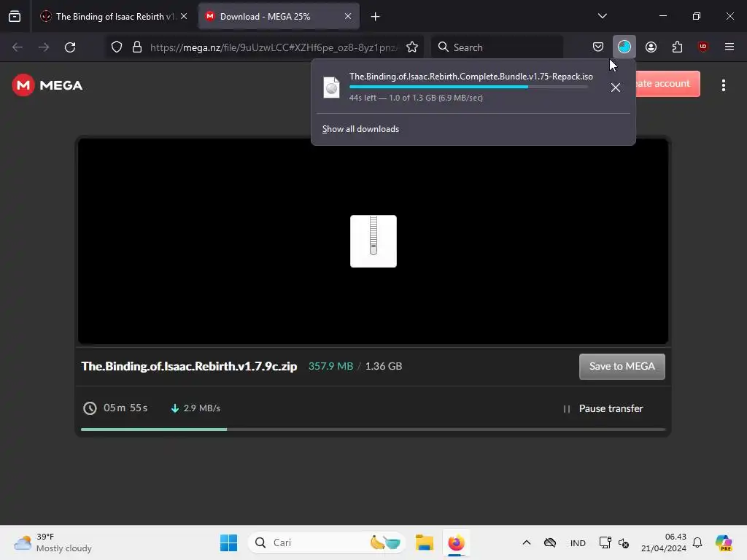Show all downloads
The height and width of the screenshot is (560, 747).
(360, 129)
